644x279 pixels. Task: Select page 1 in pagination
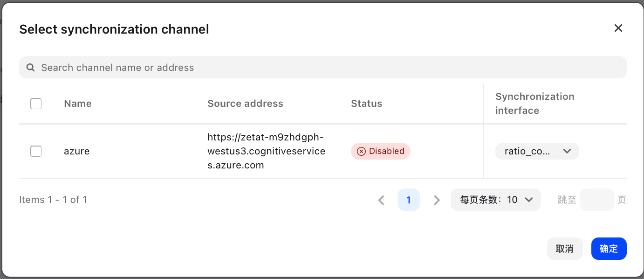(409, 200)
